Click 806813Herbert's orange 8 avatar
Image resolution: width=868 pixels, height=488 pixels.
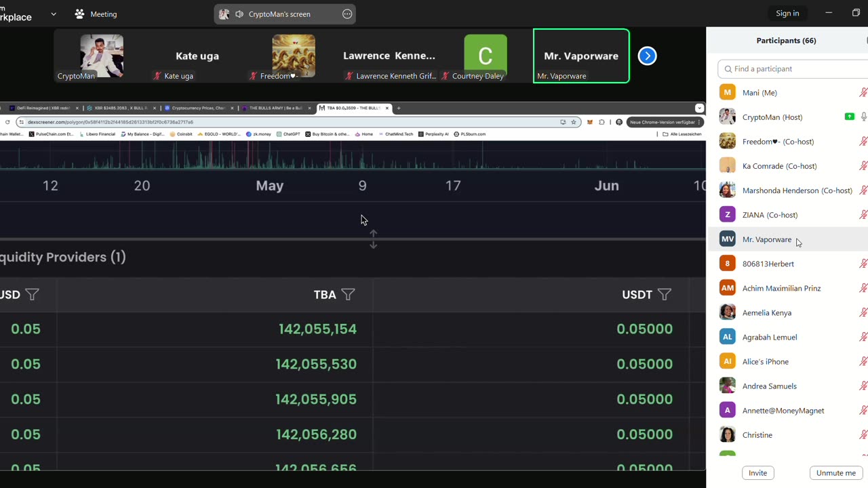[728, 264]
